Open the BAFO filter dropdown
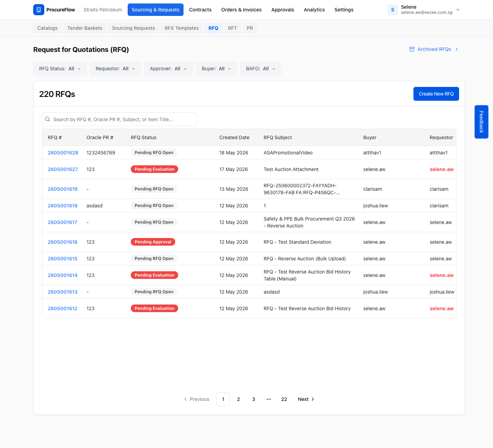Image resolution: width=493 pixels, height=448 pixels. [x=261, y=69]
